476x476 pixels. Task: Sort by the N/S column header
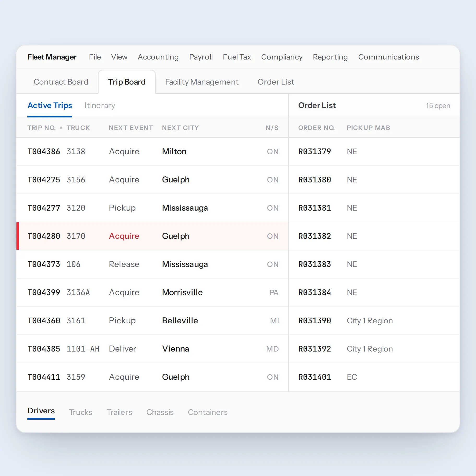(272, 128)
